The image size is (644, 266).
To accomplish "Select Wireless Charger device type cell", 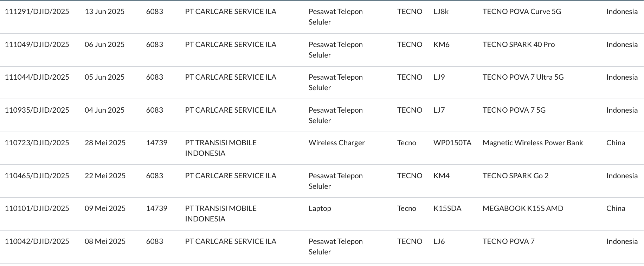I will (337, 143).
